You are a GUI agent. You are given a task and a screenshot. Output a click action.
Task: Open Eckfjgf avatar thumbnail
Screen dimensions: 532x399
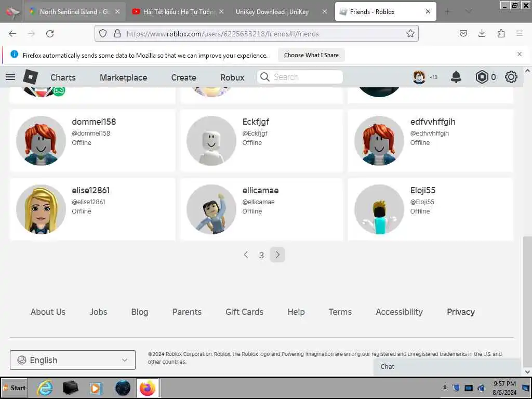click(x=211, y=141)
